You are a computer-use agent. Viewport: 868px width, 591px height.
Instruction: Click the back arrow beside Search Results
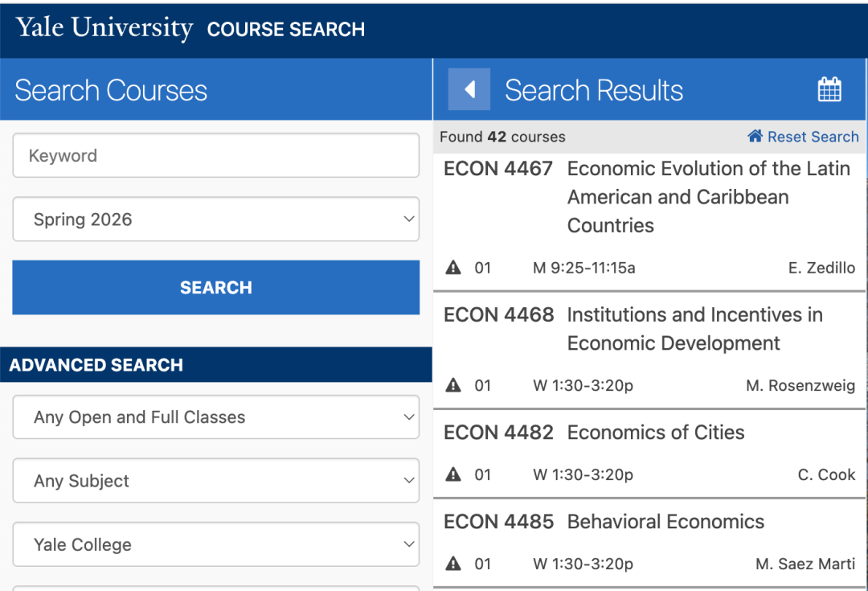point(469,89)
